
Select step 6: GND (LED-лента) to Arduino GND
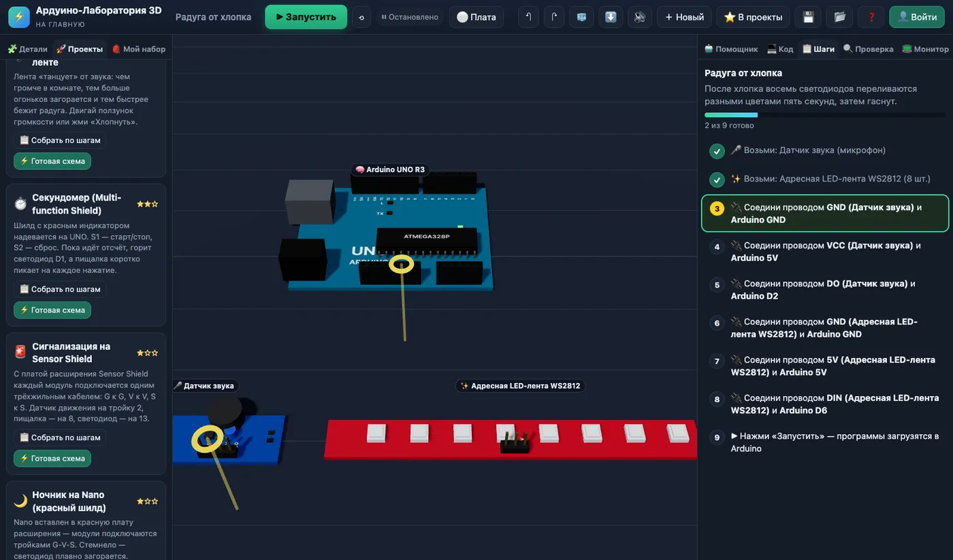coord(824,328)
